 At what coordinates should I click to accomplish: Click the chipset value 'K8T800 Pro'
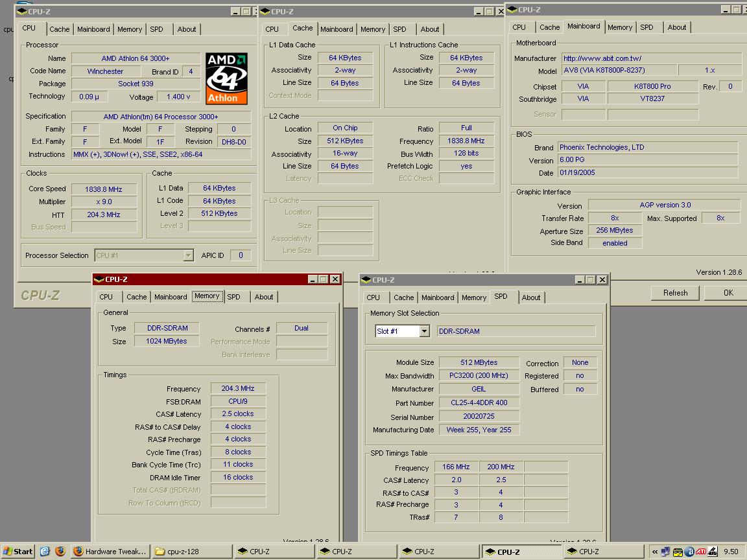(652, 87)
